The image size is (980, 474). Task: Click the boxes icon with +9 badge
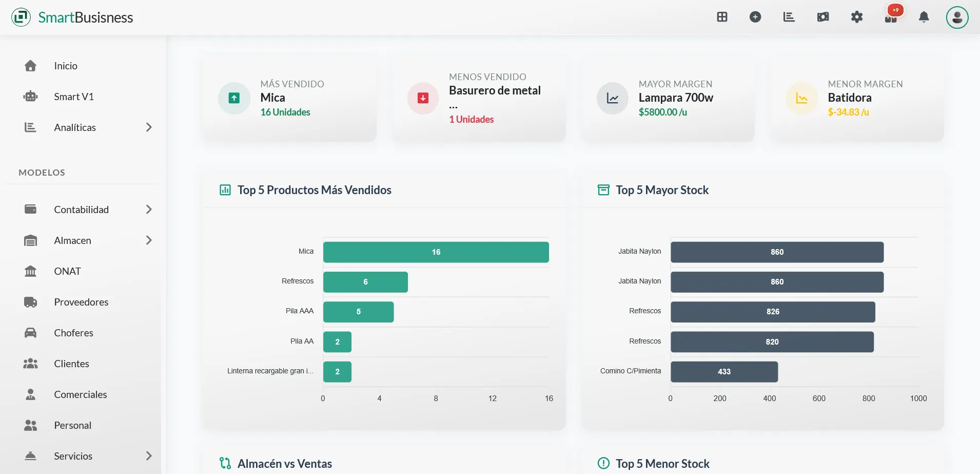(891, 17)
